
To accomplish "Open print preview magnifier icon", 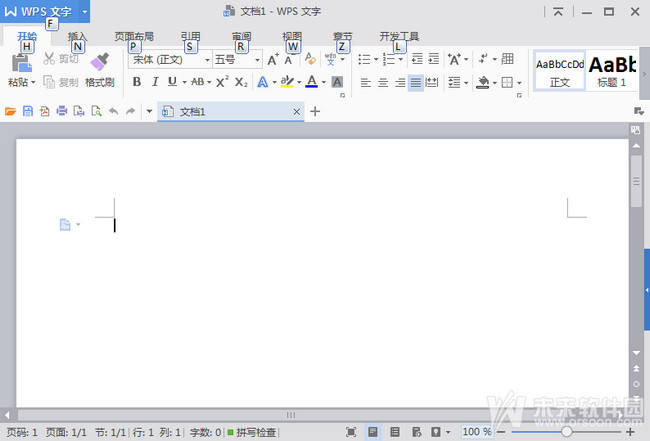I will coord(96,111).
